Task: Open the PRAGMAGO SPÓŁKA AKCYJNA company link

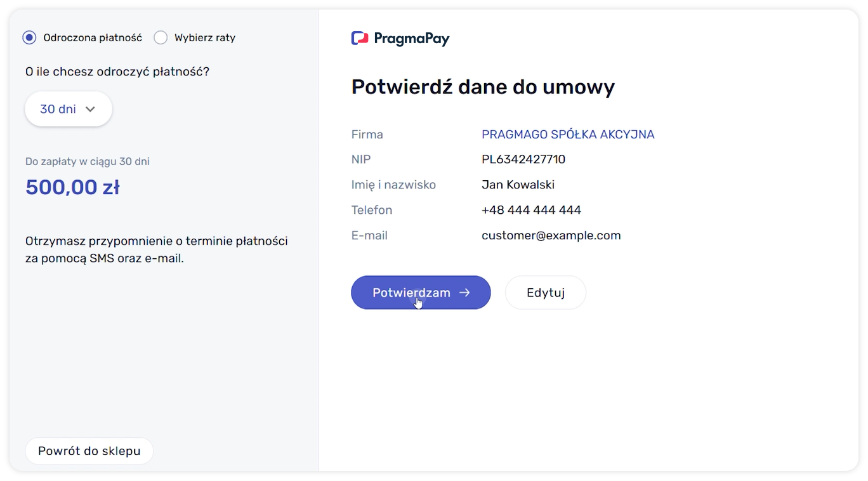Action: [568, 135]
